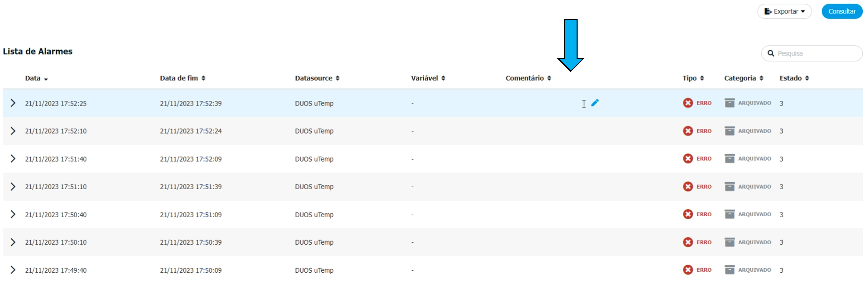Click archive box icon in the 17:52:25 row
Image resolution: width=868 pixels, height=283 pixels.
730,103
